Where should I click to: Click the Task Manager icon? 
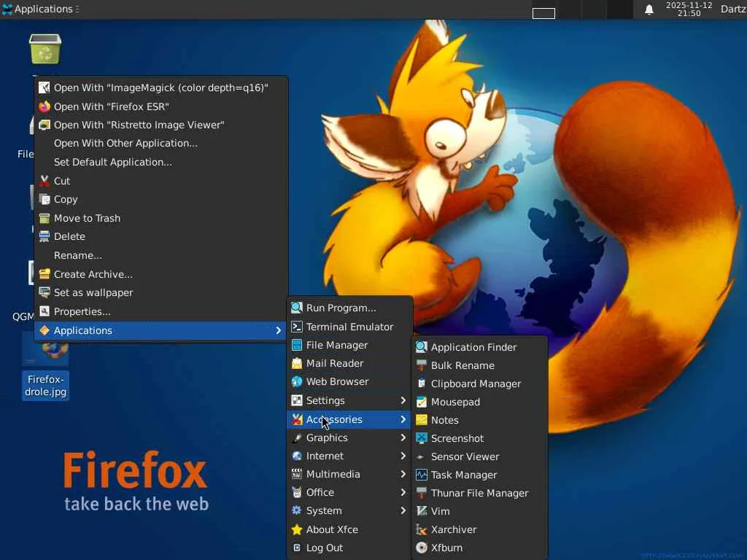(422, 475)
